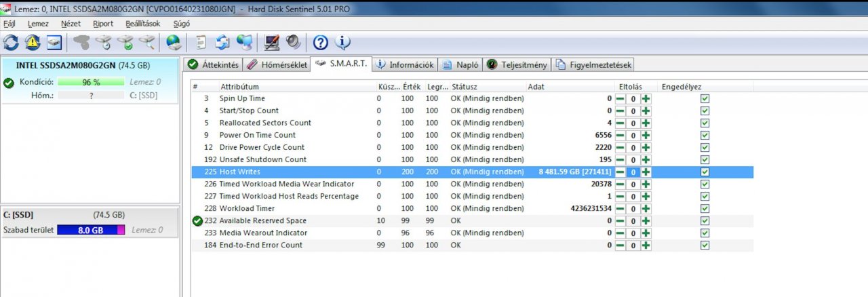Viewport: 868px width, 297px height.
Task: Click minus offset button for Spin Up Time
Action: coord(620,98)
